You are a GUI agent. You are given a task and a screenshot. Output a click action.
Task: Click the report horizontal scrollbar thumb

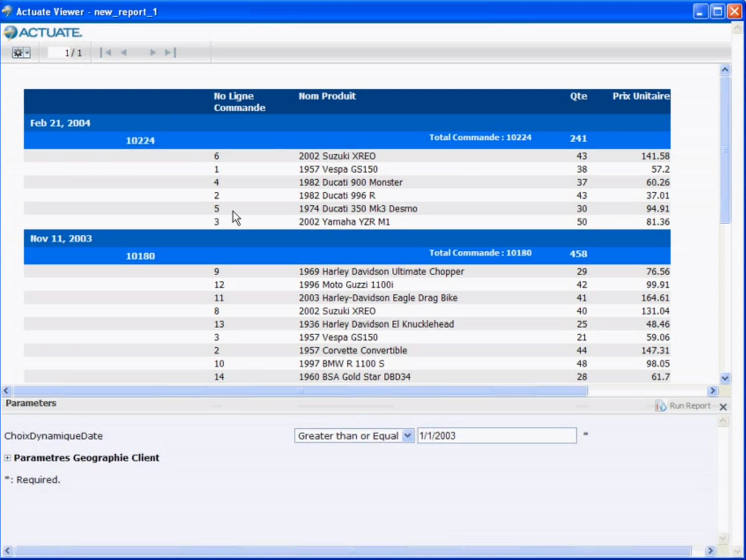300,391
